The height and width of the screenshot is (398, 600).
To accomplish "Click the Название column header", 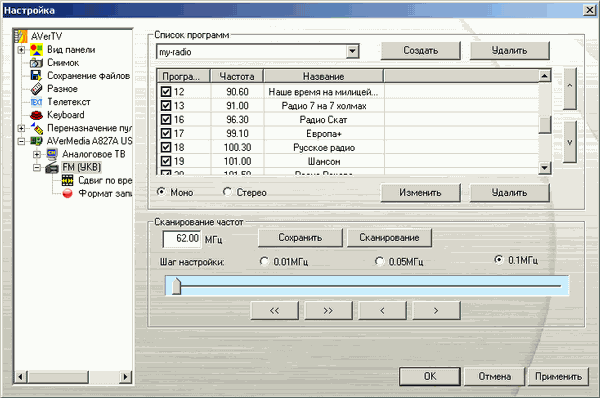I will pyautogui.click(x=324, y=76).
